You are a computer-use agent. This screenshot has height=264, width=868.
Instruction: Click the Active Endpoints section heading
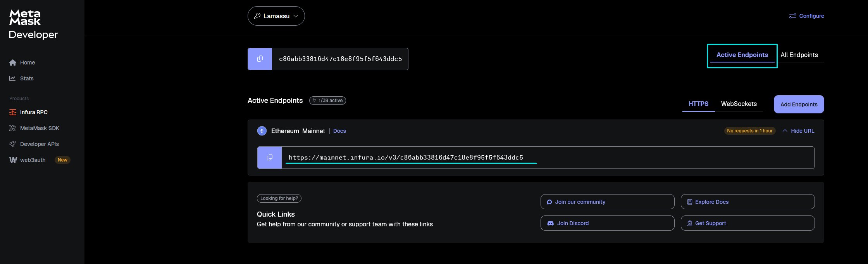275,101
